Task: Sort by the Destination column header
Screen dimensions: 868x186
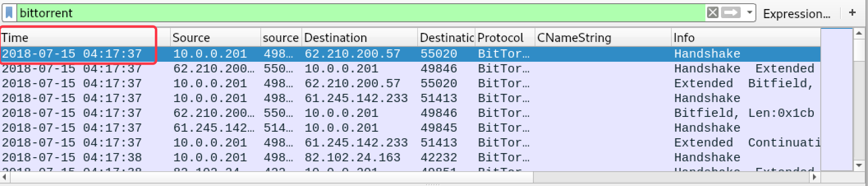Action: [360, 37]
